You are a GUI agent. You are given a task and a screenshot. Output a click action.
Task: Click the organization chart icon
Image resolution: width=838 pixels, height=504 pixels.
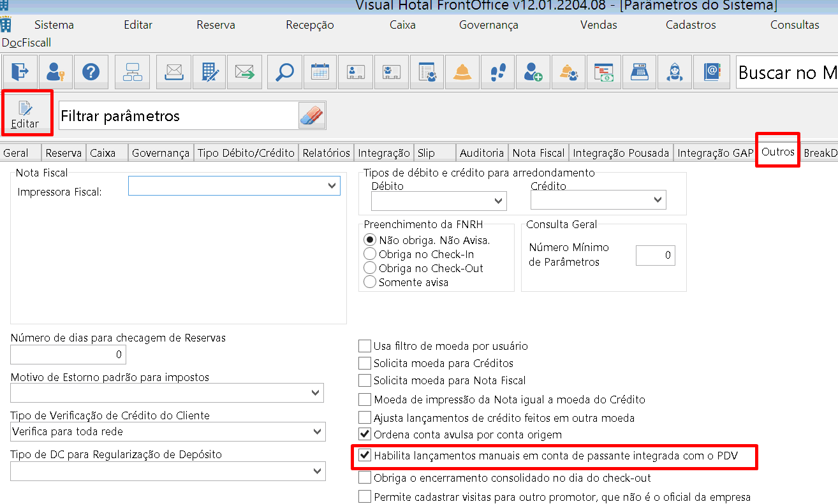(133, 72)
